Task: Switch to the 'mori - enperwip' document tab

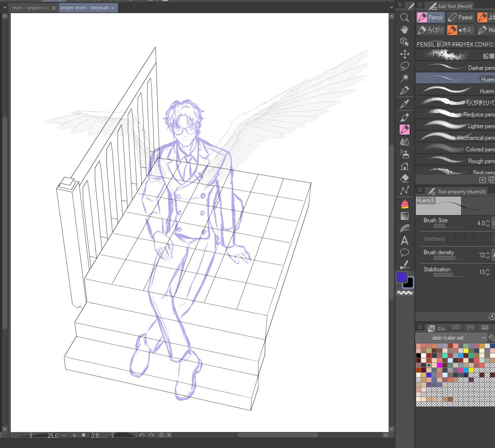Action: click(x=30, y=8)
